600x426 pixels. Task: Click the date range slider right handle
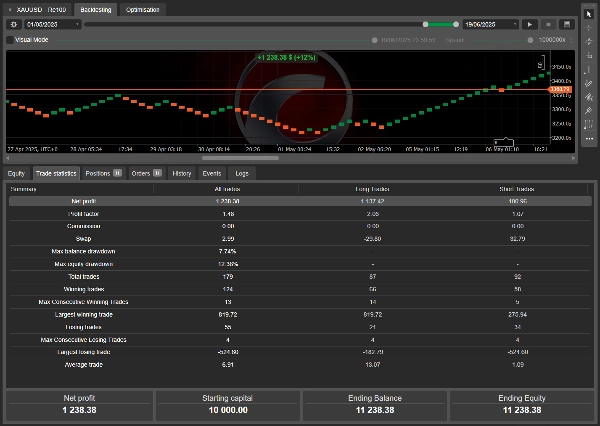(456, 23)
